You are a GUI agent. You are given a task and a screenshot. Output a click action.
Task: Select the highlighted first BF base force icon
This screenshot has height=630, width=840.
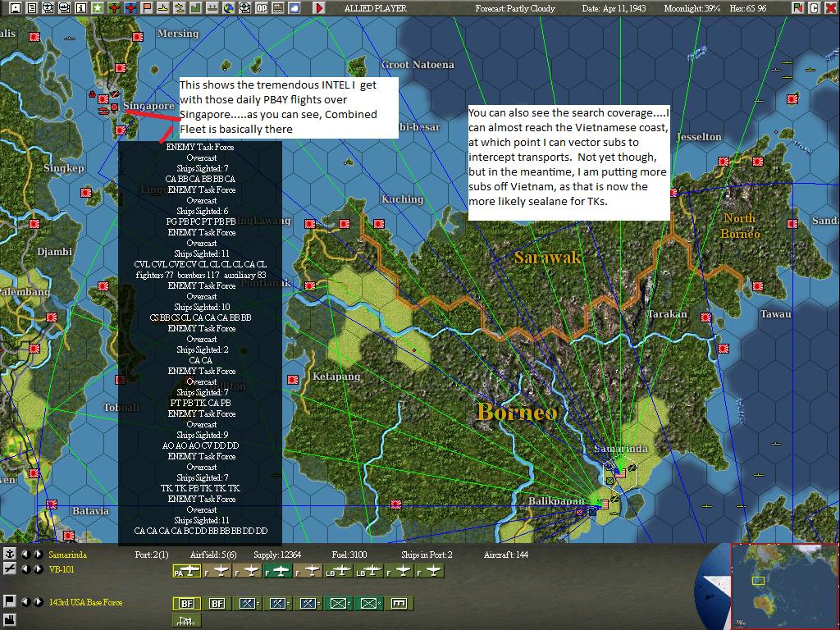point(186,604)
